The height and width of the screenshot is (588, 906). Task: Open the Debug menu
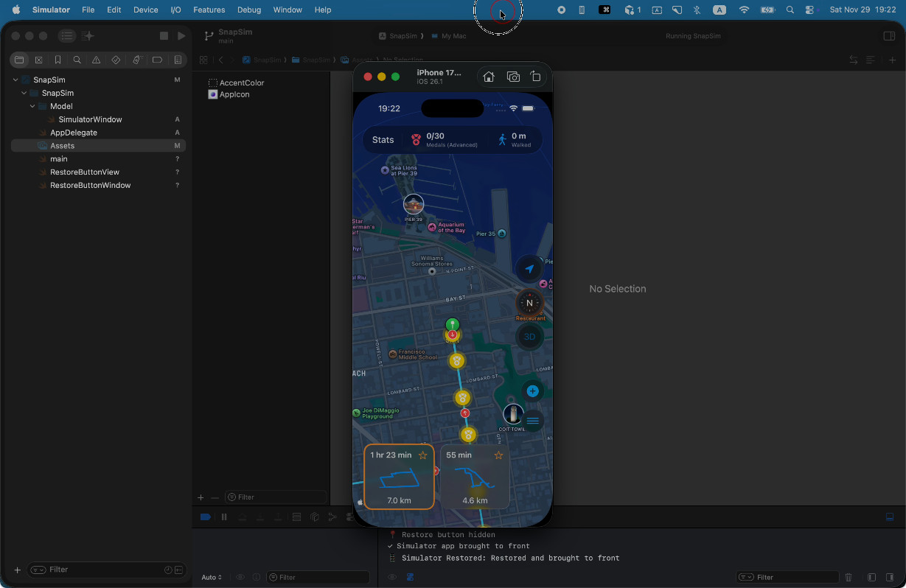click(249, 10)
